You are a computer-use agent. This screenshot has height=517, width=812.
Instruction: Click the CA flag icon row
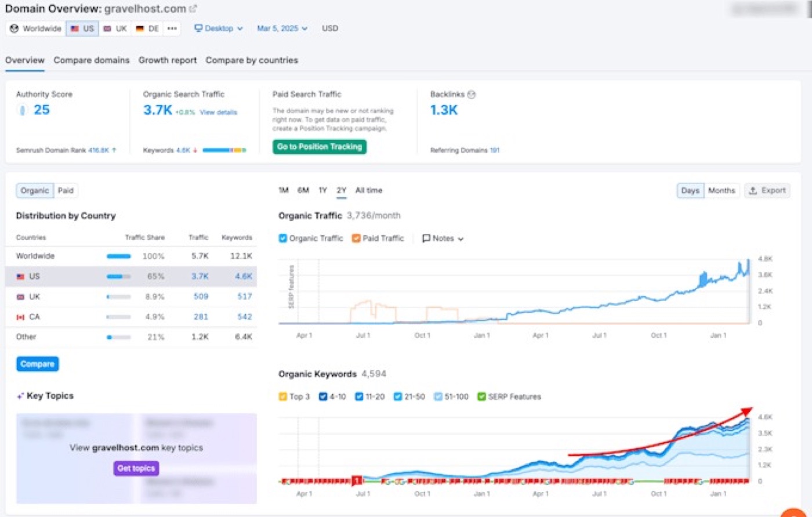[x=20, y=317]
